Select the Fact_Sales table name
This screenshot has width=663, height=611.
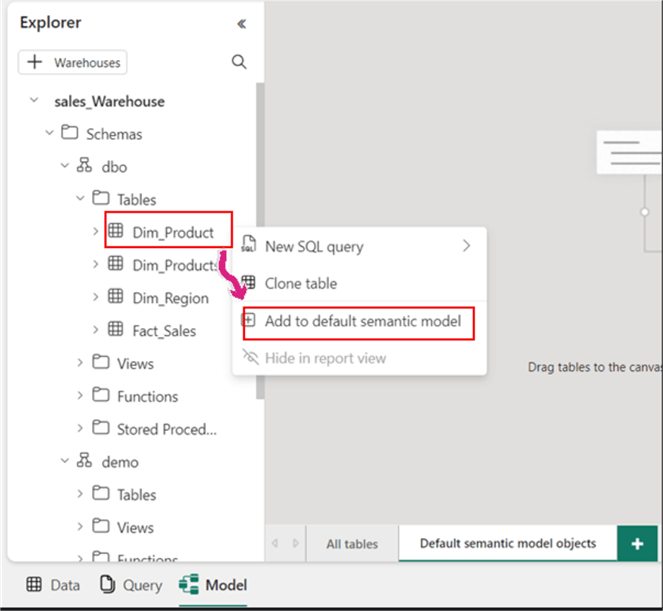[x=164, y=331]
